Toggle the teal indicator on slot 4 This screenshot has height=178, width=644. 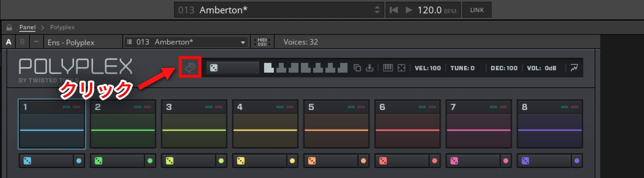pyautogui.click(x=280, y=107)
